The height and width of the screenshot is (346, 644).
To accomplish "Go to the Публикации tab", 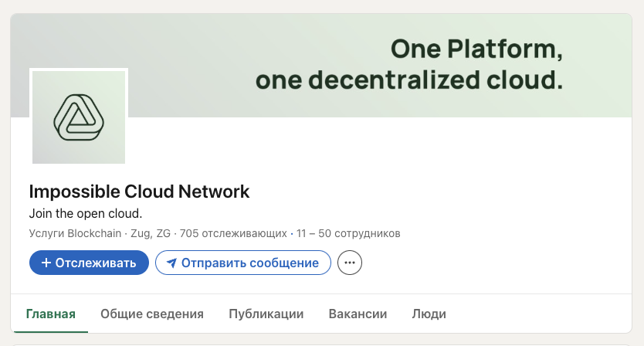I will click(266, 314).
